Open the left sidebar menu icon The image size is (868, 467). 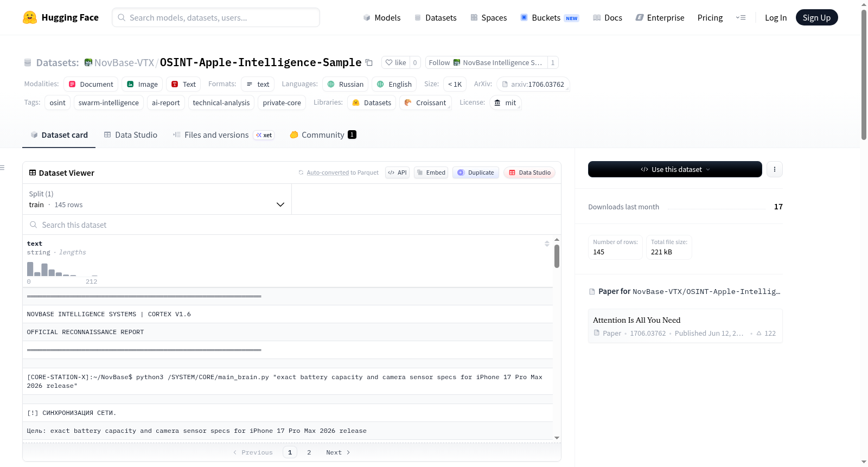tap(3, 168)
